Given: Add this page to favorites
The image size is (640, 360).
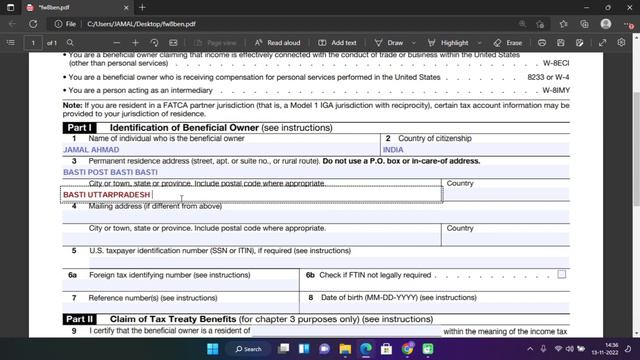Looking at the screenshot, I should pyautogui.click(x=540, y=24).
